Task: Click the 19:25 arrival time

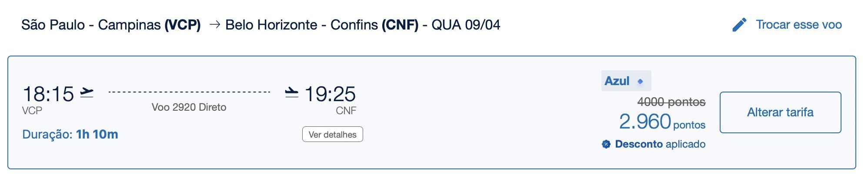Action: point(330,94)
